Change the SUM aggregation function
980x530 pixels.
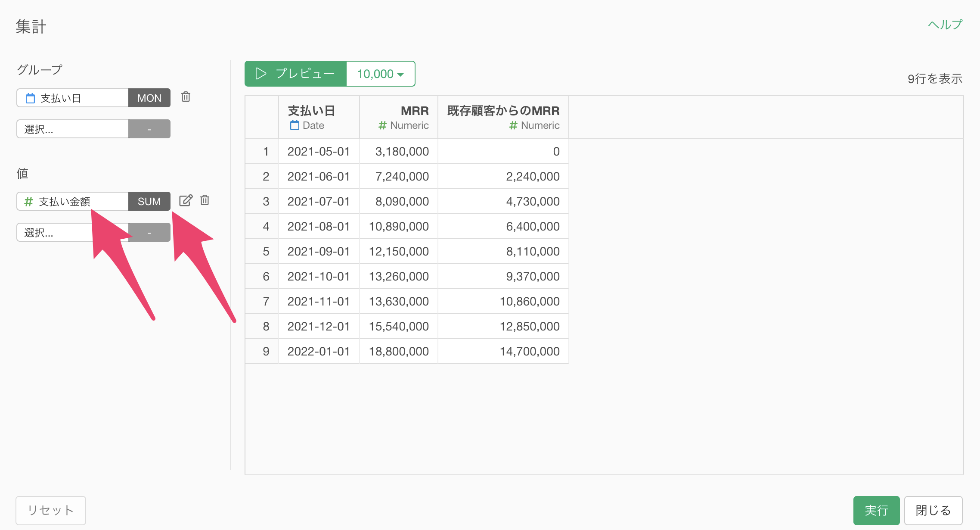pyautogui.click(x=149, y=201)
